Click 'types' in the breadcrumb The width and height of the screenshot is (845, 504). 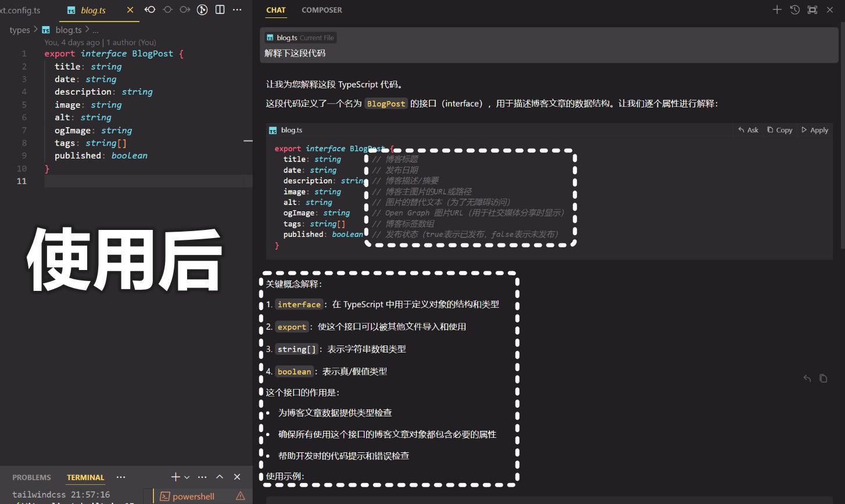pyautogui.click(x=20, y=30)
